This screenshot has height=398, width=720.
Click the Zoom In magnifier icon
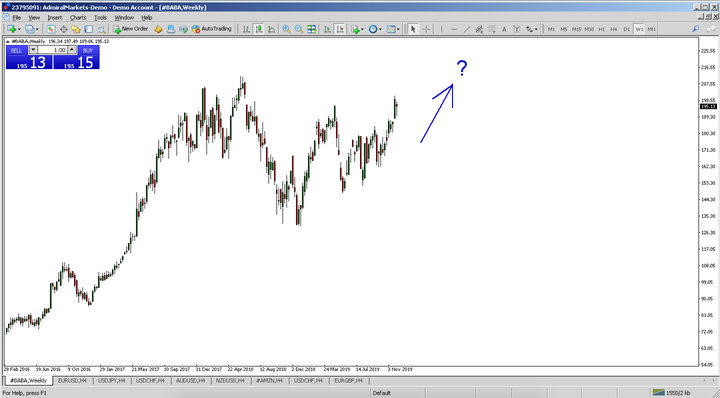pyautogui.click(x=286, y=29)
